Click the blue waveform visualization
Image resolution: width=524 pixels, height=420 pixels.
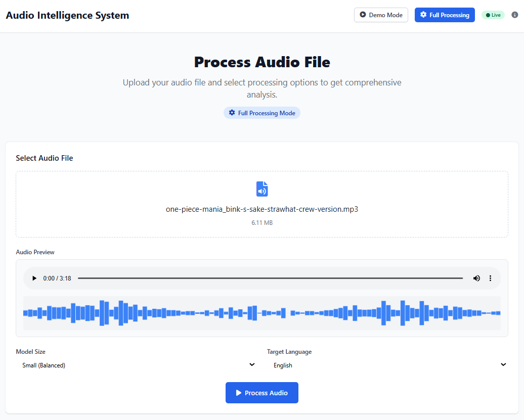262,313
